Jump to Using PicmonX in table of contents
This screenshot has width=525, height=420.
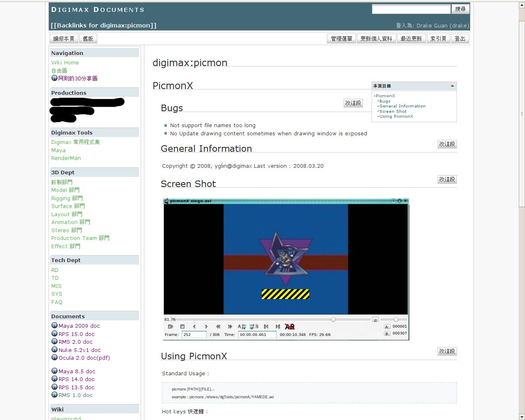pyautogui.click(x=396, y=116)
